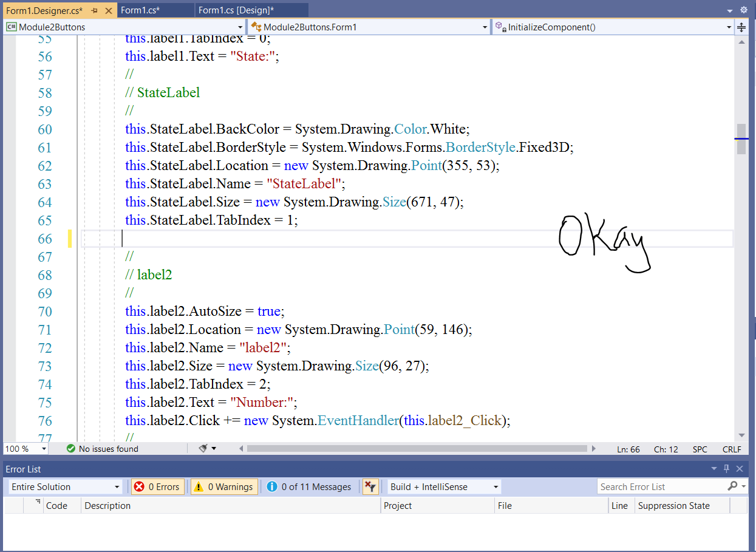
Task: Sort the Error List by Project column
Action: click(437, 505)
